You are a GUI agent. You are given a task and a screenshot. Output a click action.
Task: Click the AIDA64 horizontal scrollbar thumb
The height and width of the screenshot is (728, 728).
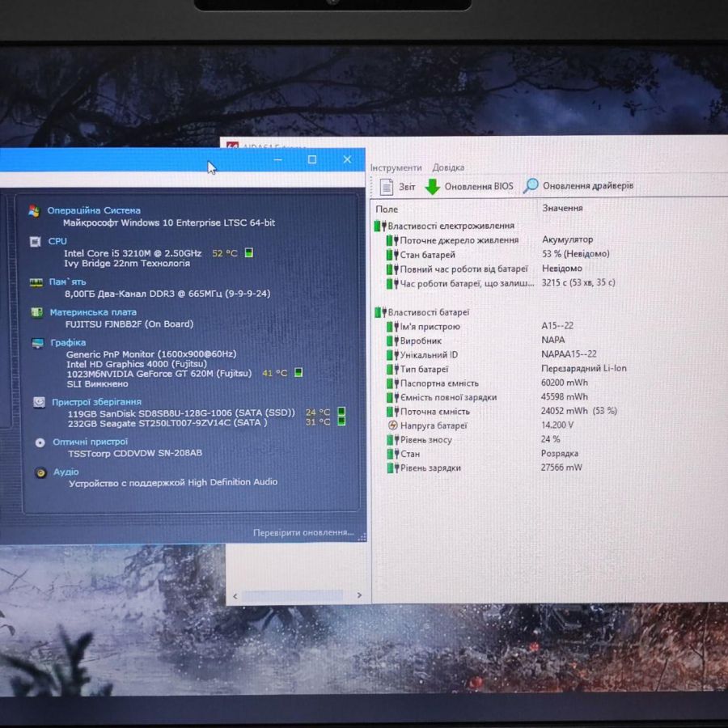293,595
